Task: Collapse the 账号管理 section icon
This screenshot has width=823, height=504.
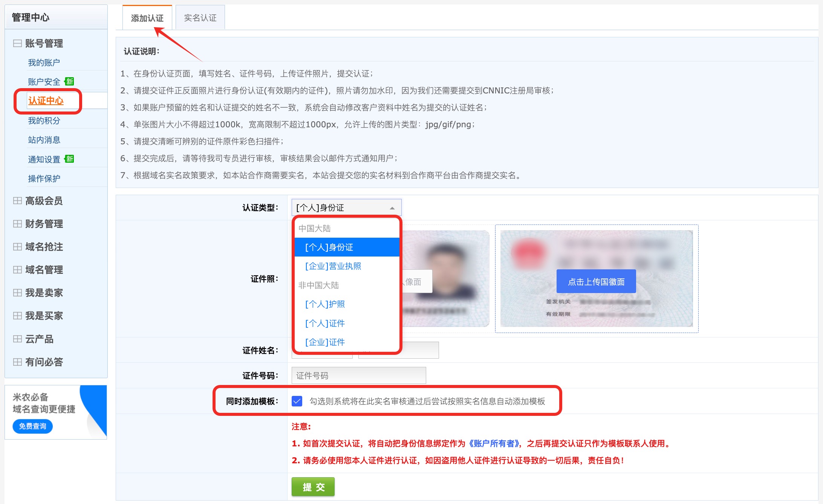Action: point(17,43)
